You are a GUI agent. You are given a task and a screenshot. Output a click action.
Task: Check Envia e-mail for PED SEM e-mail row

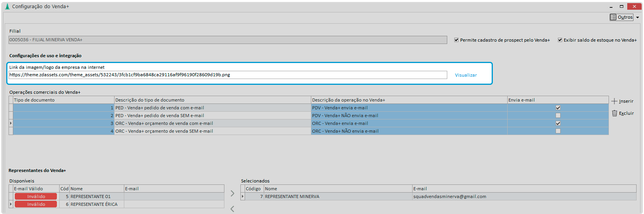point(558,116)
